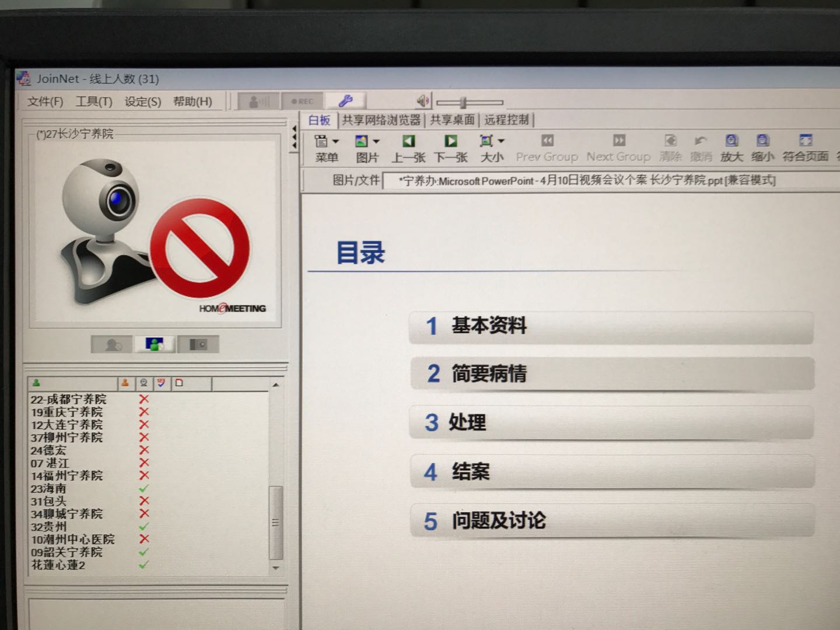Click the green check for 花莲心莲2
Image resolution: width=840 pixels, height=630 pixels.
point(143,565)
